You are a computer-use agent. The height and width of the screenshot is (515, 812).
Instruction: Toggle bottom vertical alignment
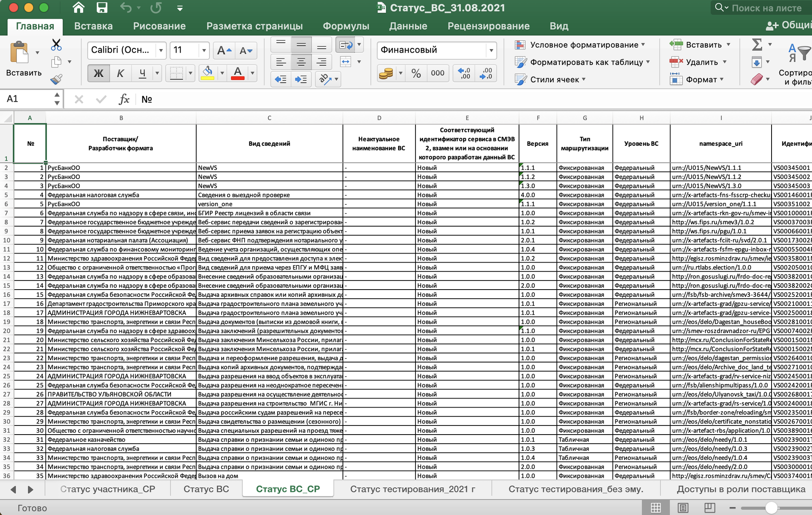[322, 45]
